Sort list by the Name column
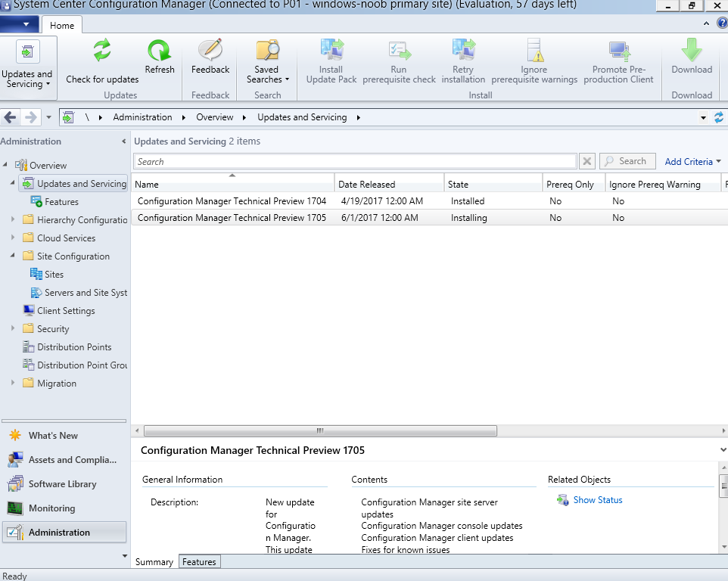The image size is (728, 581). [x=232, y=184]
